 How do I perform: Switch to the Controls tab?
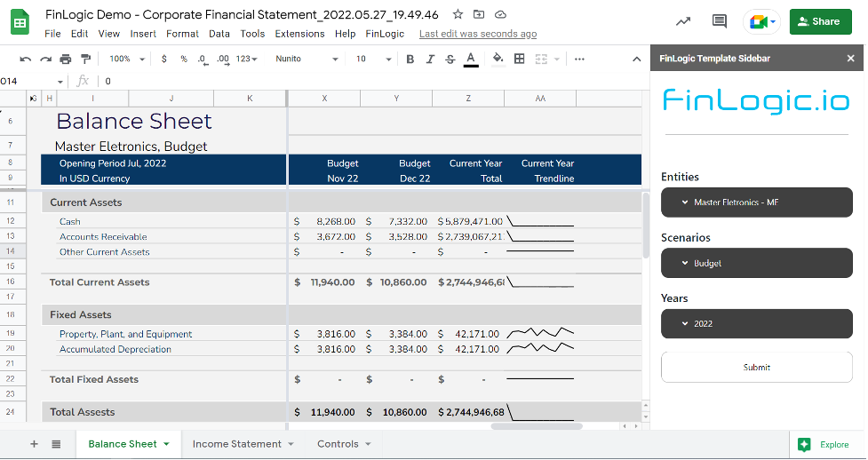(344, 444)
